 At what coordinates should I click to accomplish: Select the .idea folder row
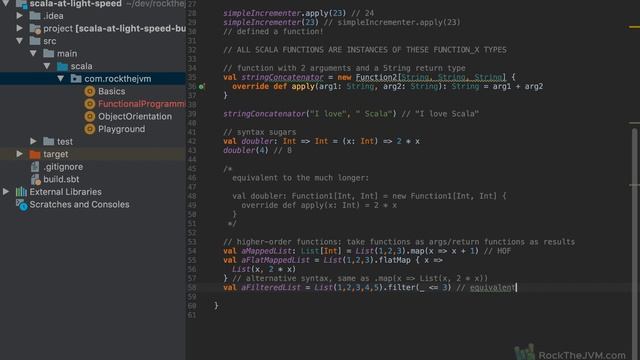click(93, 16)
